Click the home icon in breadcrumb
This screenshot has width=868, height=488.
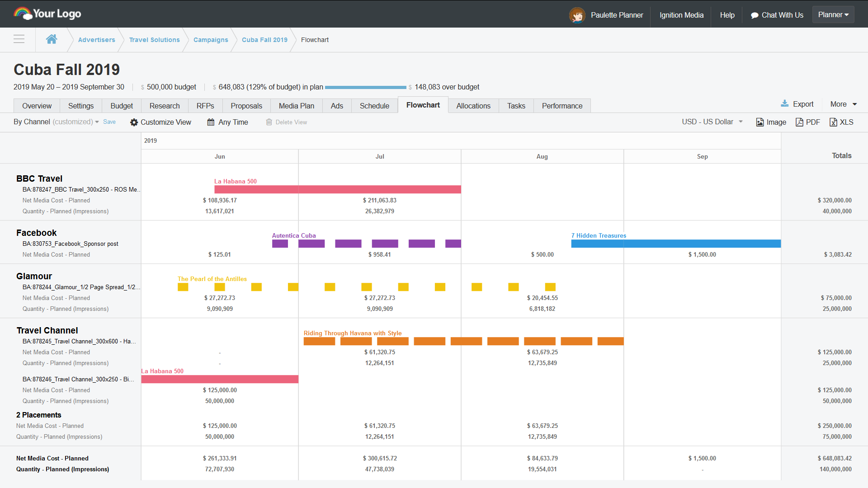[x=52, y=39]
